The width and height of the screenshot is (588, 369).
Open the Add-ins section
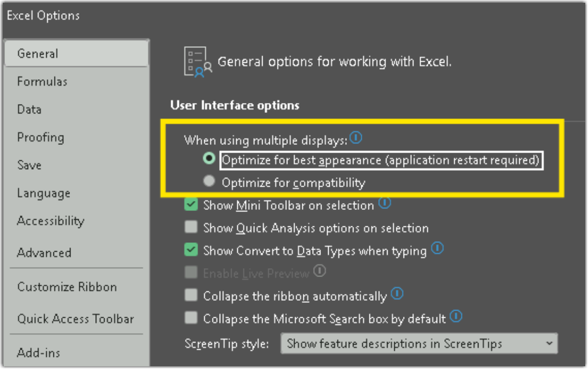pyautogui.click(x=38, y=352)
